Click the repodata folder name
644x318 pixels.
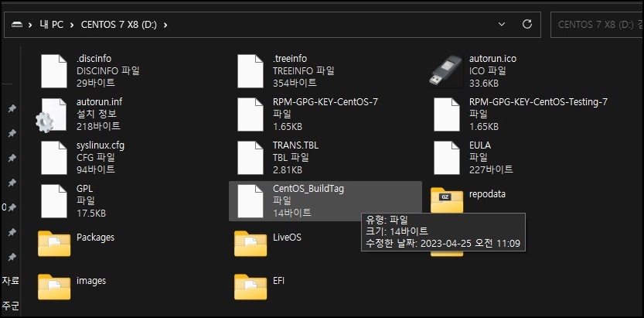pos(487,194)
